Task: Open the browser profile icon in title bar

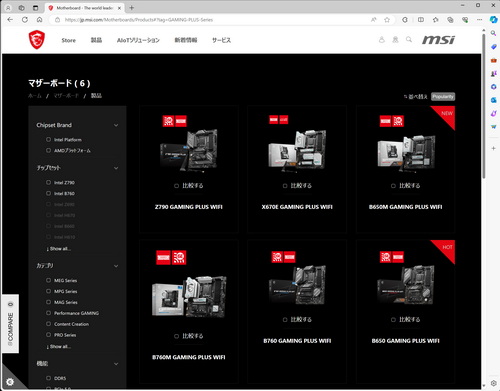Action: 8,8
